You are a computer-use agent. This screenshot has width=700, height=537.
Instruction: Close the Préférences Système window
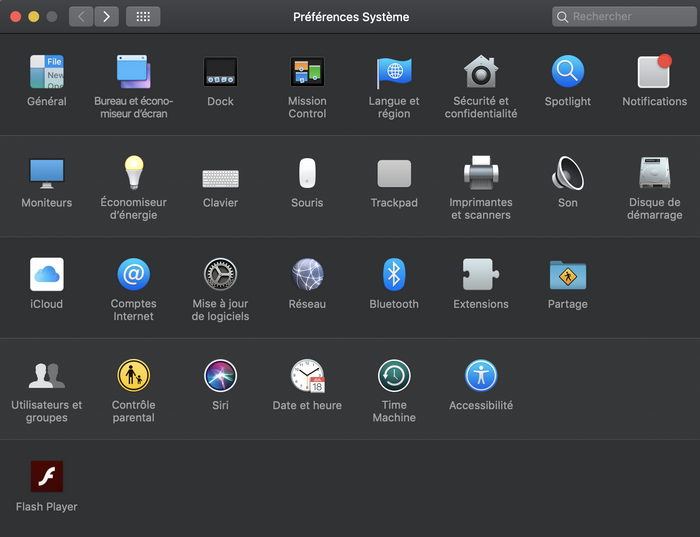tap(16, 17)
